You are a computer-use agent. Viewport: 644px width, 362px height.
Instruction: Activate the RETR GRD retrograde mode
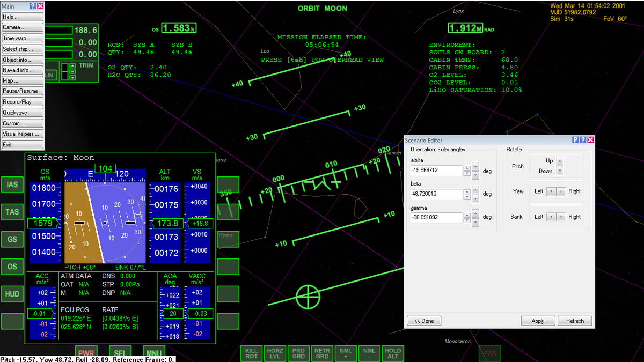click(322, 353)
